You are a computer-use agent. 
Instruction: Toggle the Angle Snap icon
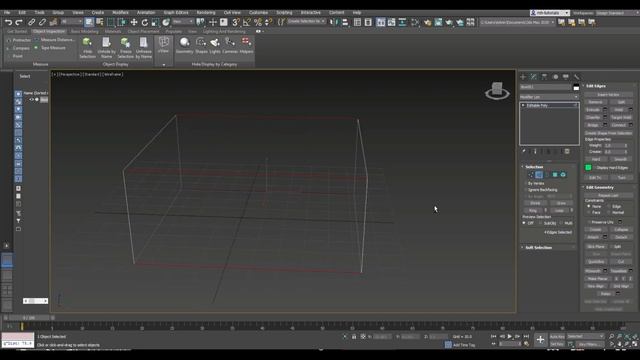247,22
